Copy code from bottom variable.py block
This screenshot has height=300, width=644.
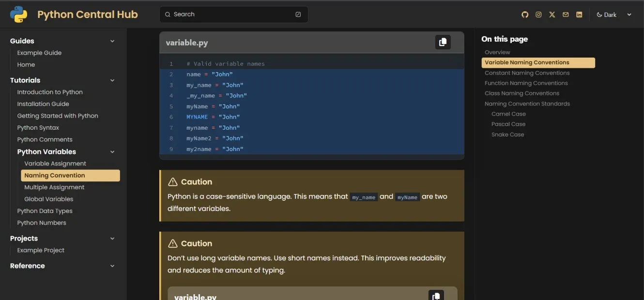436,295
